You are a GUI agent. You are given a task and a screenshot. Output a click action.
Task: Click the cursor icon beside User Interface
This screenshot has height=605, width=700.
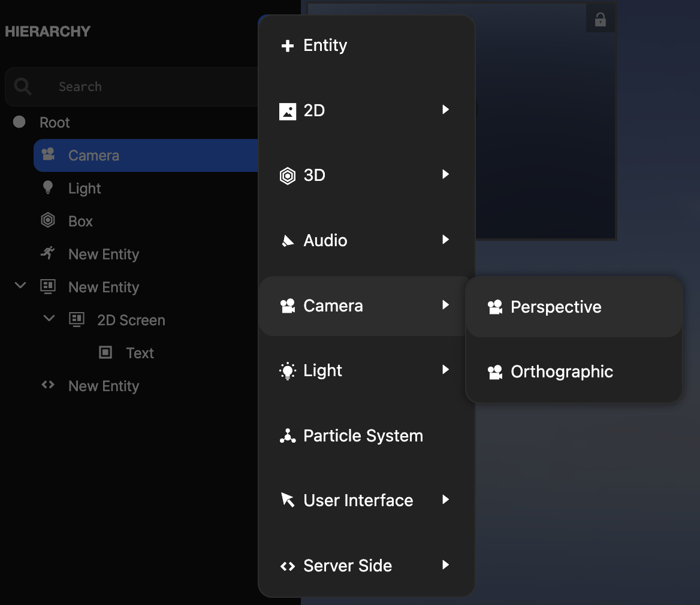288,500
